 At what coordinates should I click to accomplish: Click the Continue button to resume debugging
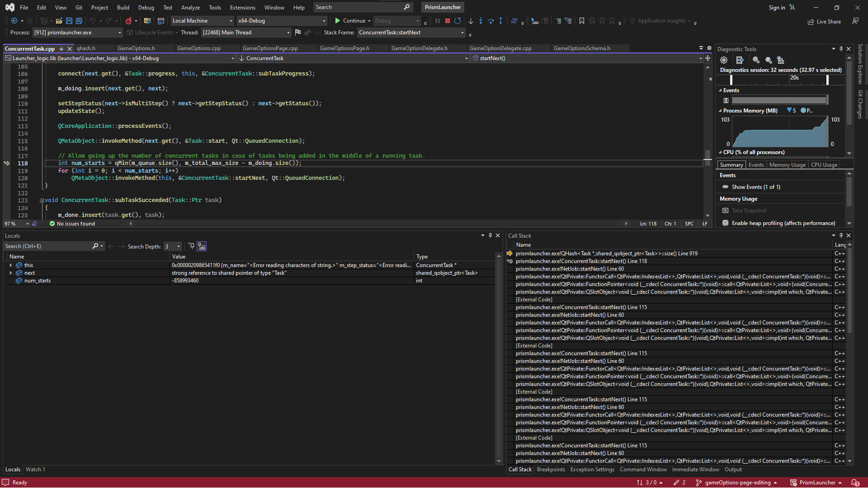[x=352, y=20]
